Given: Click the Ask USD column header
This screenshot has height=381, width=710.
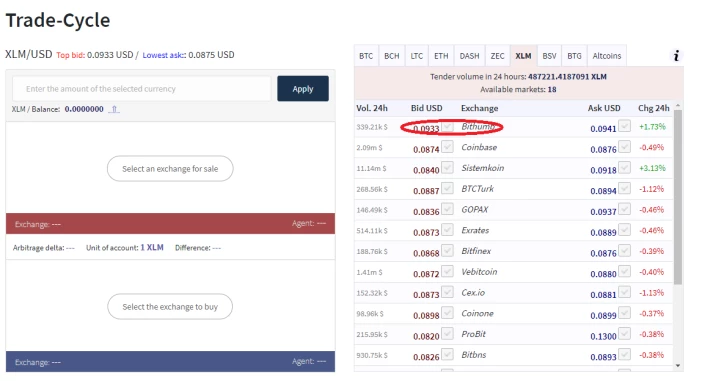Looking at the screenshot, I should coord(604,108).
